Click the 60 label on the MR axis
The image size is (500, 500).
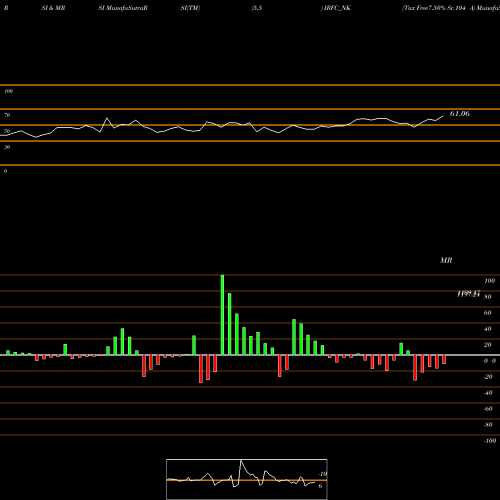(487, 313)
